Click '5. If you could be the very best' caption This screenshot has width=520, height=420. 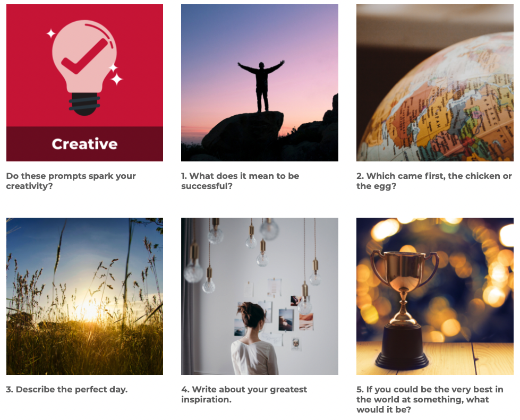pyautogui.click(x=430, y=390)
